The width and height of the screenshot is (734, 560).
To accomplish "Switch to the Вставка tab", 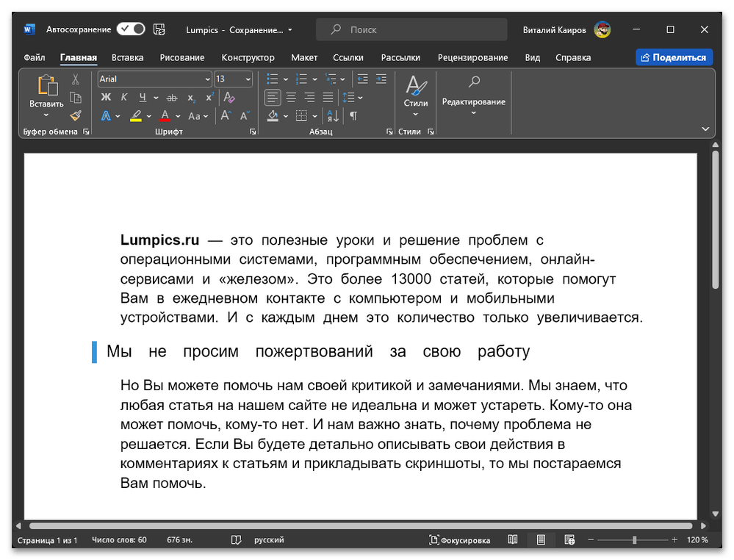I will (127, 57).
